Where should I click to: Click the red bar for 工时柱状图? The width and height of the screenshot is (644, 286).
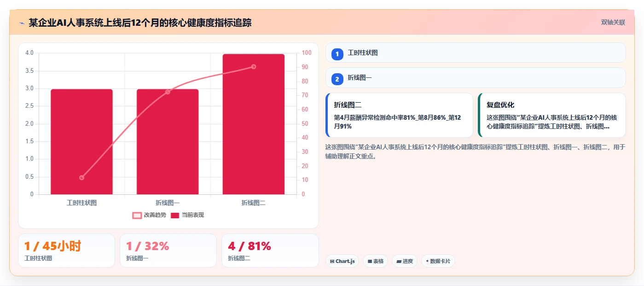click(x=81, y=141)
